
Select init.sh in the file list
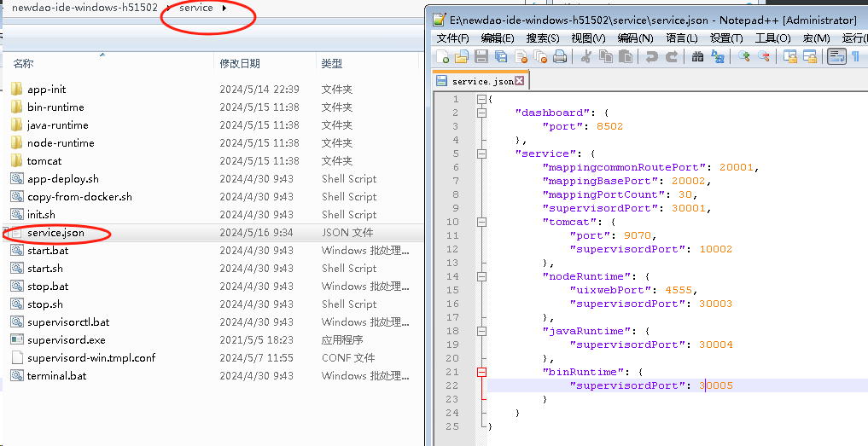(x=41, y=215)
